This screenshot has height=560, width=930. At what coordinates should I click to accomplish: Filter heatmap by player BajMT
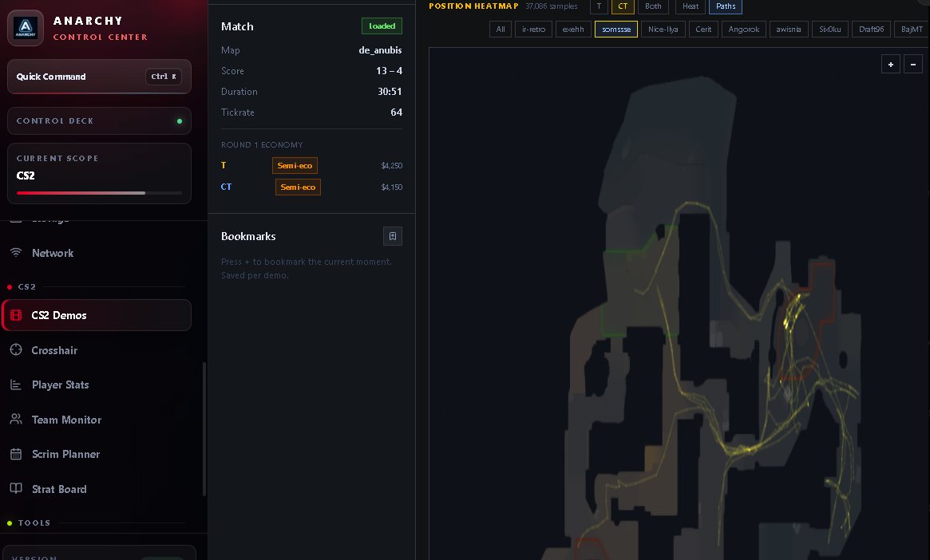point(912,29)
